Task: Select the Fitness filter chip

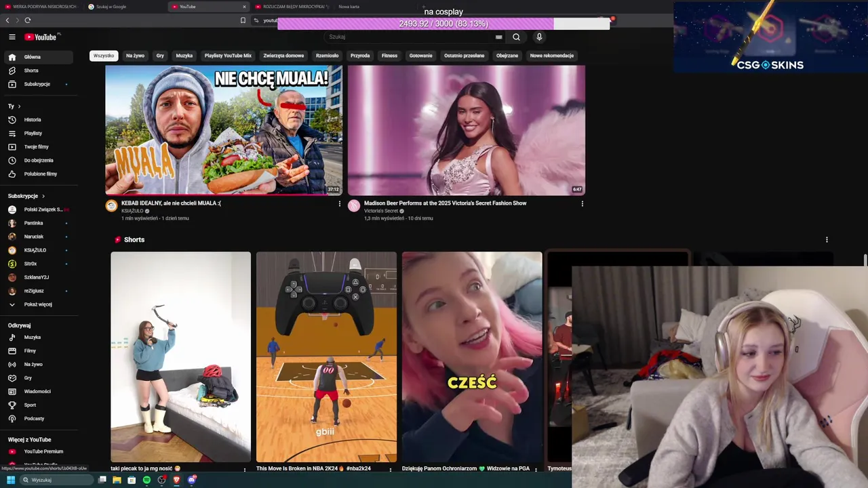Action: (x=389, y=56)
